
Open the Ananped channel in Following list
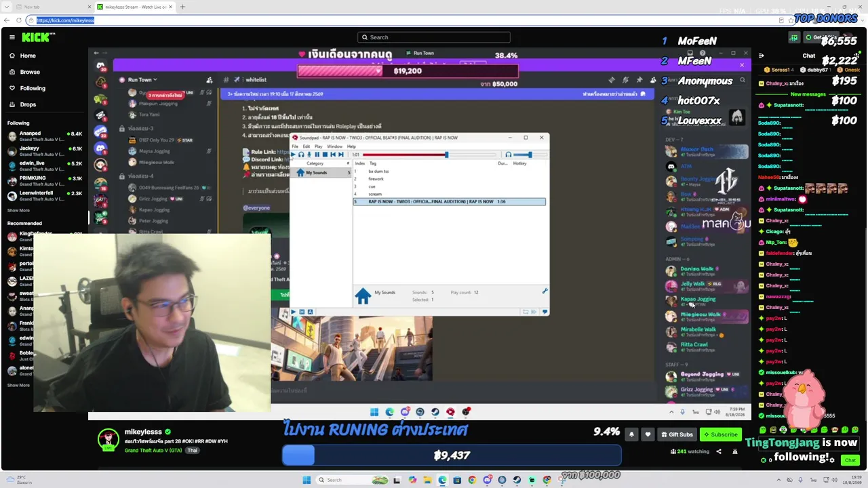tap(45, 136)
